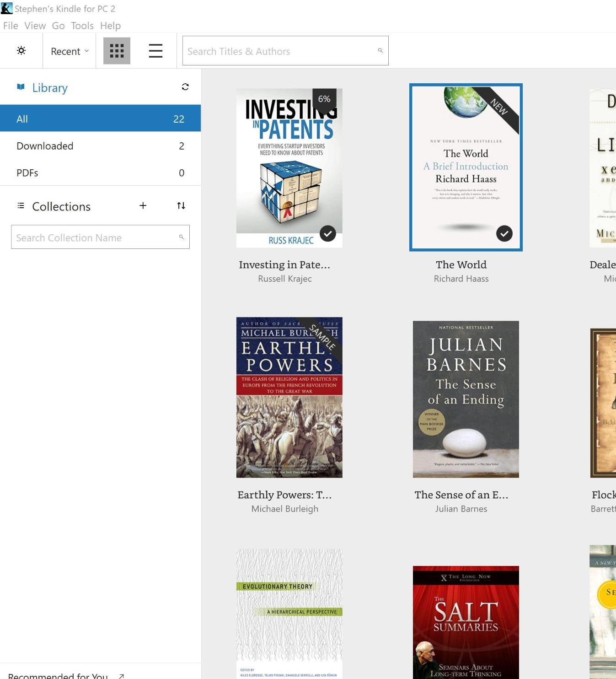This screenshot has width=616, height=679.
Task: Focus the Search Collection Name field
Action: [x=100, y=237]
